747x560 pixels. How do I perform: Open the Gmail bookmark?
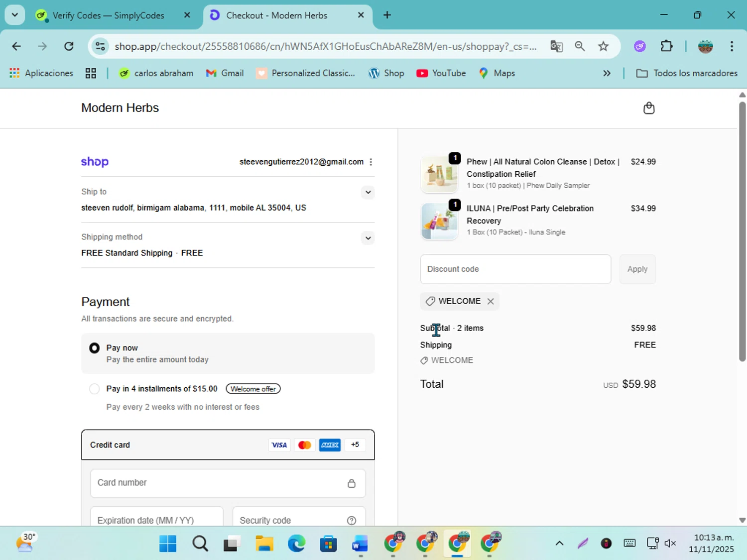point(225,73)
